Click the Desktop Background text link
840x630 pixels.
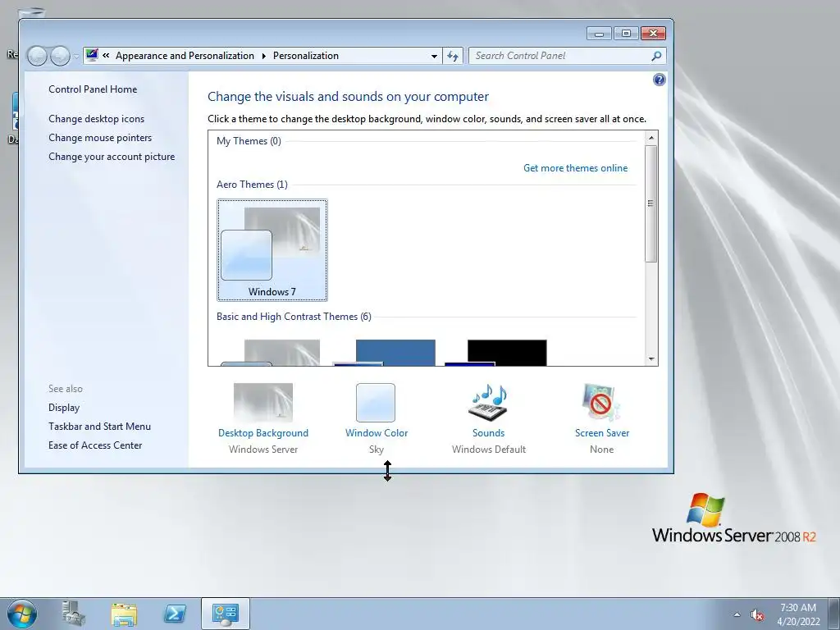pyautogui.click(x=263, y=433)
